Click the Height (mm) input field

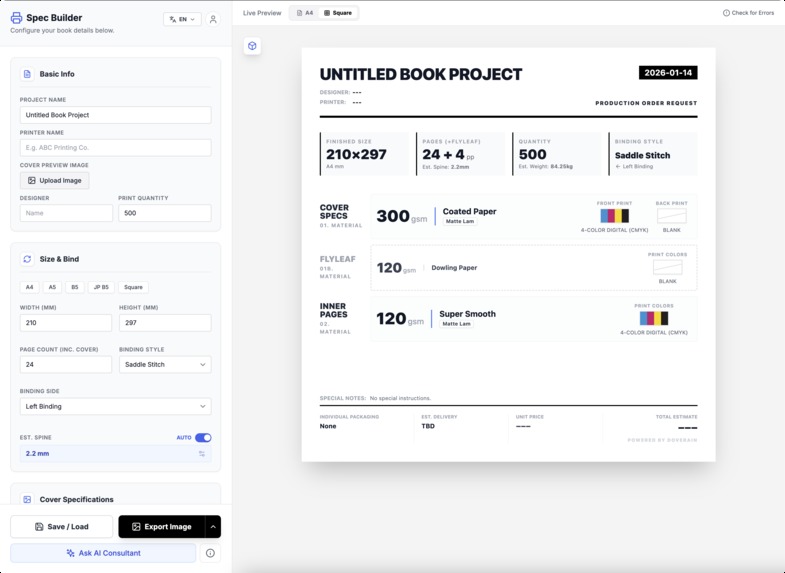[x=165, y=323]
